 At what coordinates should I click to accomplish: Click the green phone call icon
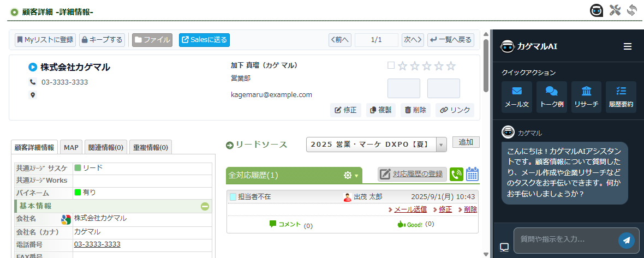[456, 174]
